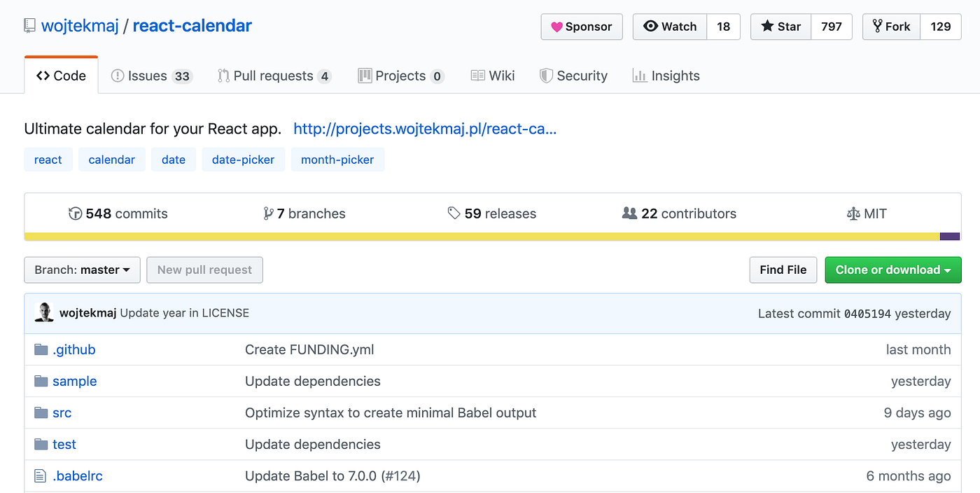The width and height of the screenshot is (980, 493).
Task: Open the Create FUNDING.yml commit message
Action: click(309, 349)
